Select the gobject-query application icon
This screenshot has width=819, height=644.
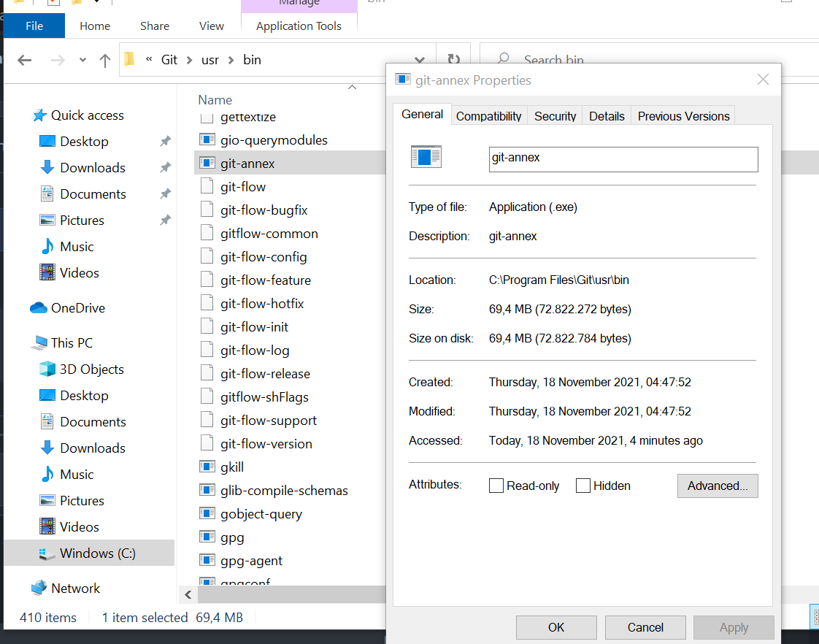coord(207,513)
